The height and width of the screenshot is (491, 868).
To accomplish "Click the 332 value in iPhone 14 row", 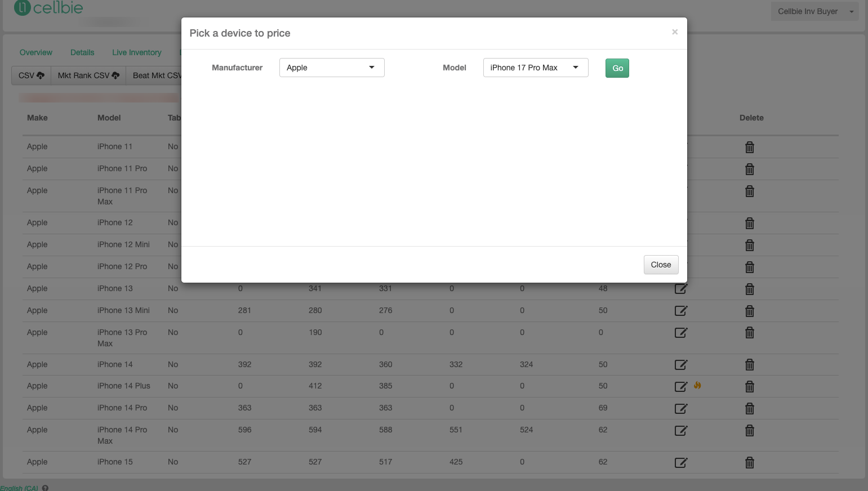I will click(x=456, y=364).
